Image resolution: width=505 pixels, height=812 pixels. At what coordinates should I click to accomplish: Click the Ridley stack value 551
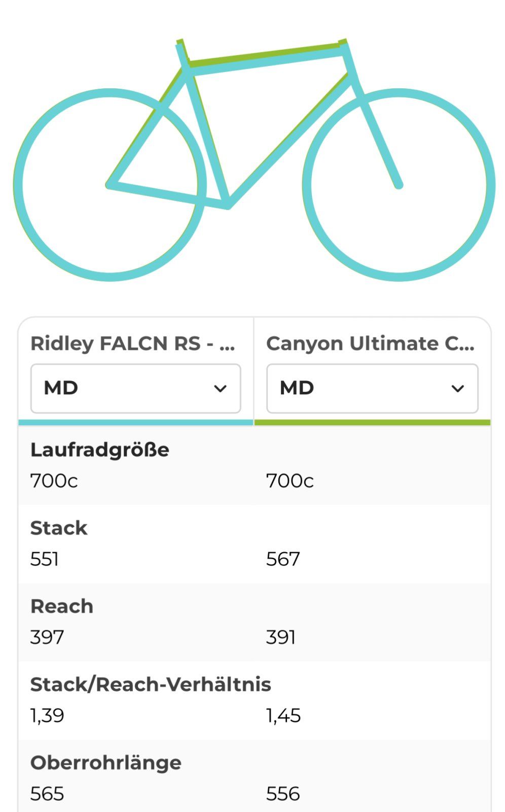coord(45,559)
